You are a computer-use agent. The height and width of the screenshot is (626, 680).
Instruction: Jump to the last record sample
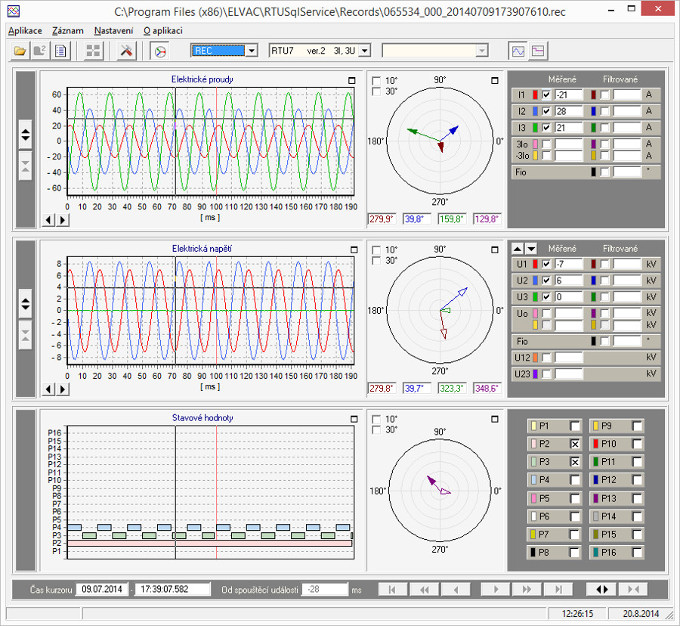coord(558,590)
